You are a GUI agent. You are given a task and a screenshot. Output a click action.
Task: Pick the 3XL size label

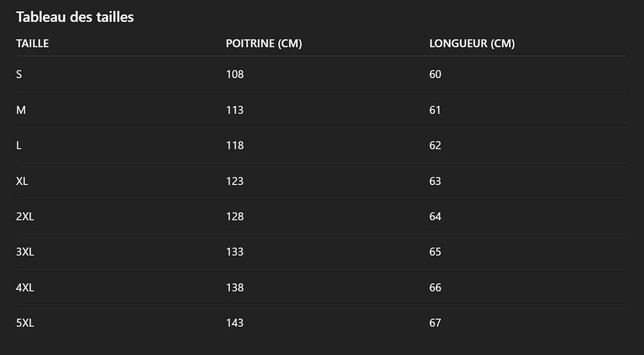coord(25,252)
